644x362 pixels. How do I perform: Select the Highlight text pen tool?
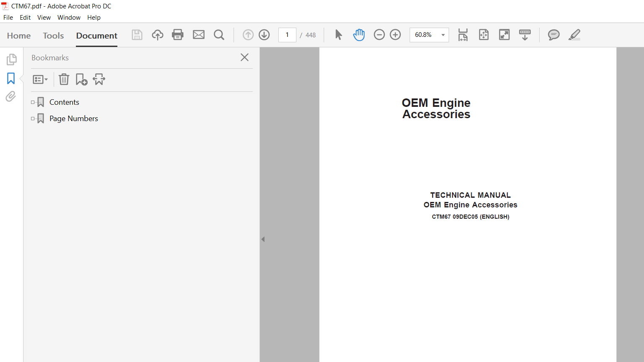click(x=574, y=35)
